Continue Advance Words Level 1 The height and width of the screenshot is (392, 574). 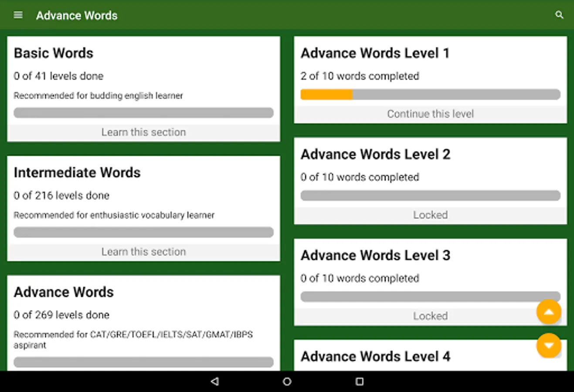point(430,114)
